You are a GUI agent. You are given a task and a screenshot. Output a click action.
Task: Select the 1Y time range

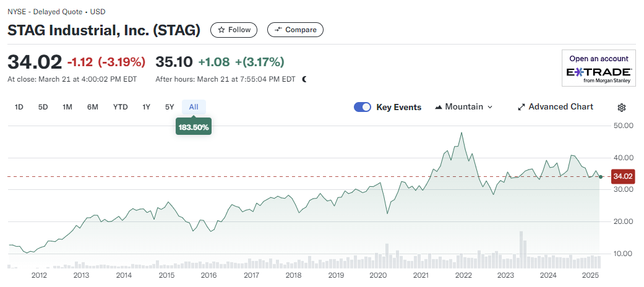click(x=146, y=107)
